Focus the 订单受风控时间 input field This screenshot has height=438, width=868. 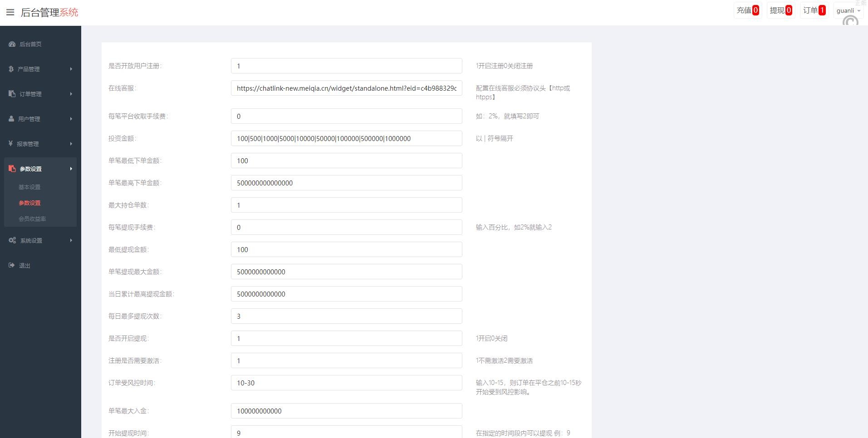point(346,383)
